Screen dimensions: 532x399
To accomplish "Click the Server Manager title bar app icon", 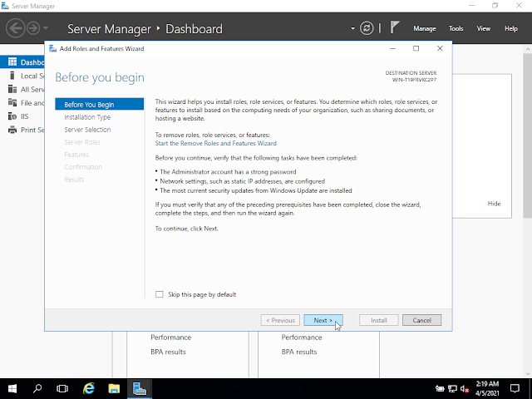I will pos(5,6).
